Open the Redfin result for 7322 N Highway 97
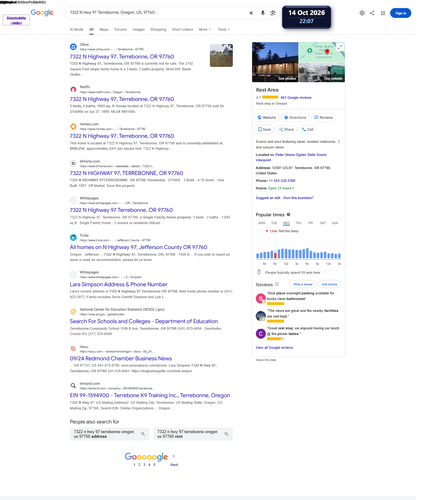This screenshot has height=500, width=421. (122, 99)
